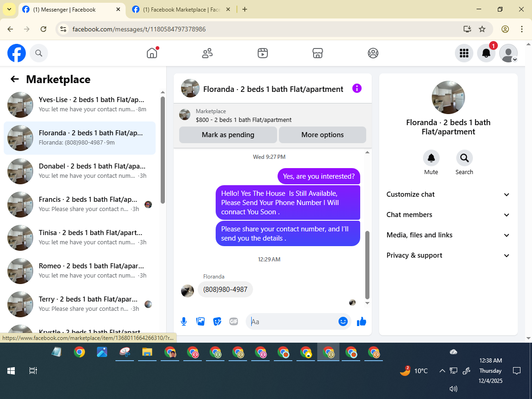Open the Terry conversation
The width and height of the screenshot is (532, 399).
click(x=80, y=304)
